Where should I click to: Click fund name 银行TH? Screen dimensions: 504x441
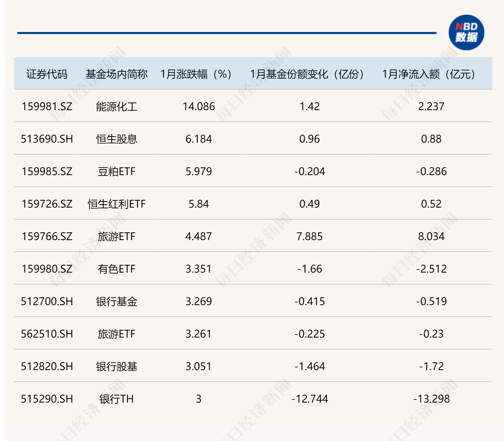117,399
